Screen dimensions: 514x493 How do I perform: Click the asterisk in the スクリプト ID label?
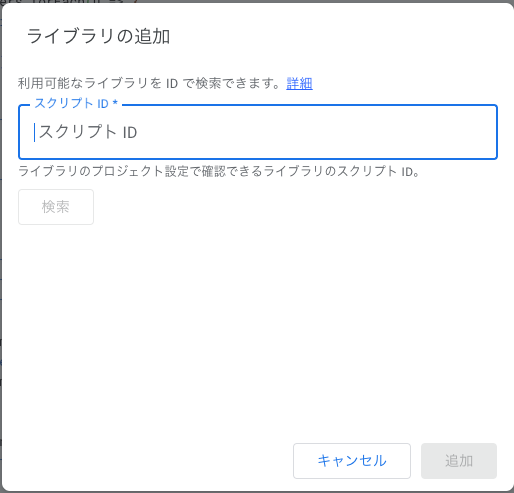(x=115, y=103)
